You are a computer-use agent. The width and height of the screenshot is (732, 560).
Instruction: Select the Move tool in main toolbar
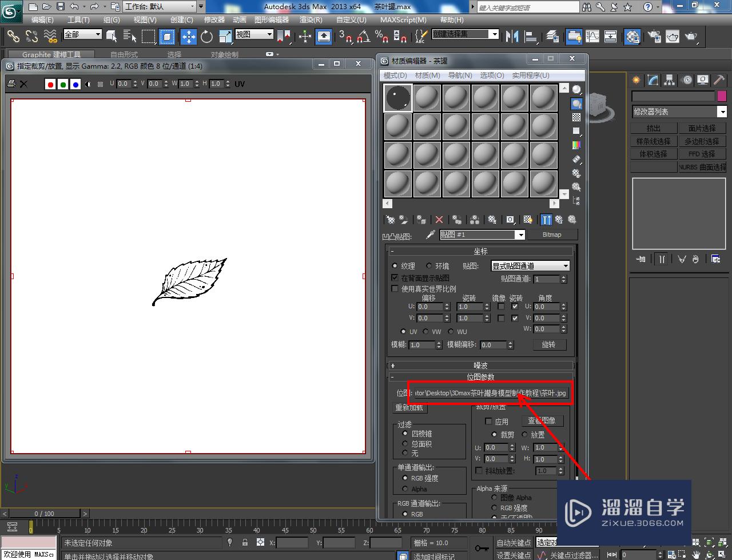(x=189, y=37)
